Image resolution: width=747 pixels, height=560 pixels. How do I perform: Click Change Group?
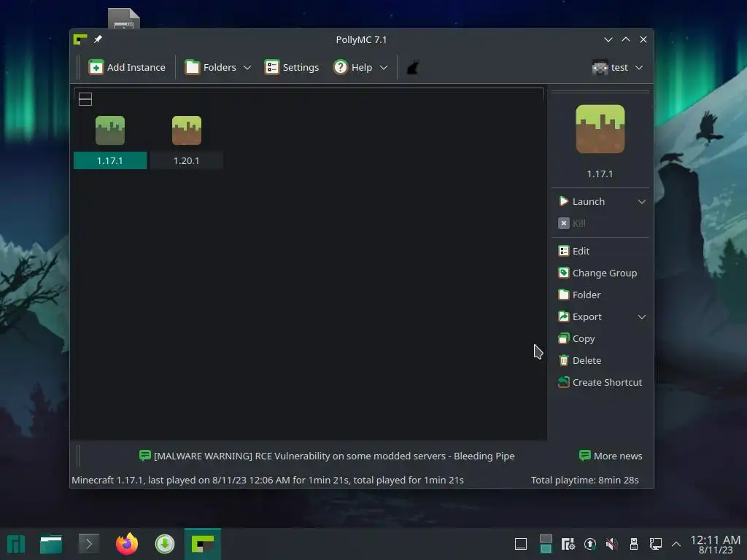pyautogui.click(x=597, y=273)
